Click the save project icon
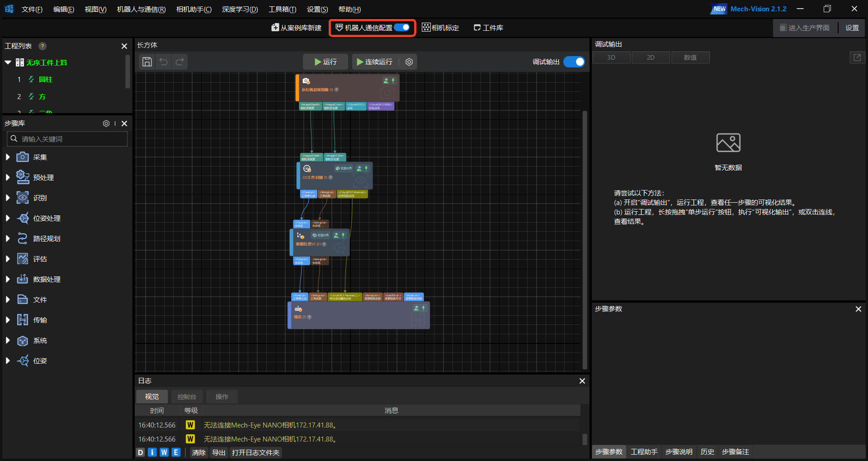Viewport: 868px width, 461px height. pyautogui.click(x=147, y=62)
